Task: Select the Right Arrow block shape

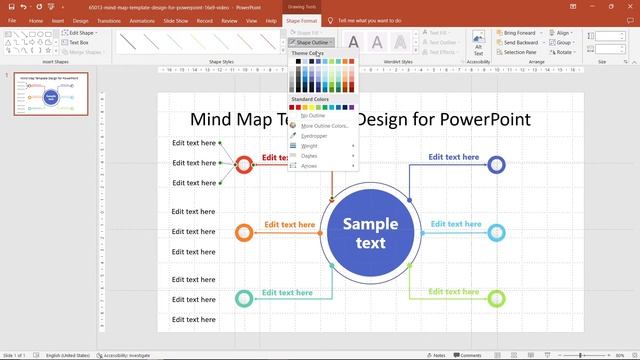Action: 32,42
